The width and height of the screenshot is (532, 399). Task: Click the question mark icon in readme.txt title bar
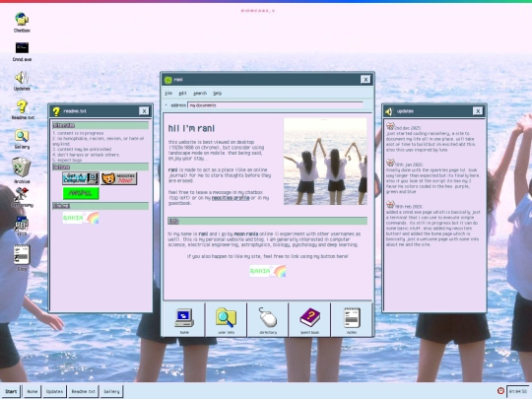(x=56, y=111)
